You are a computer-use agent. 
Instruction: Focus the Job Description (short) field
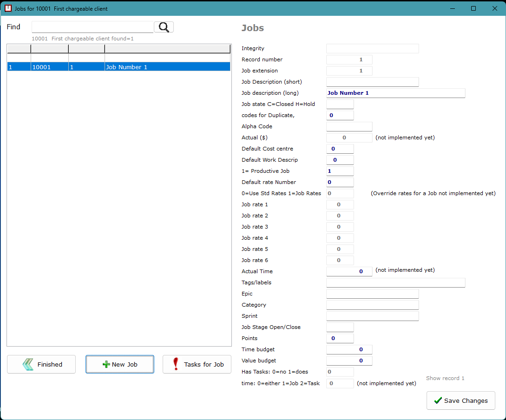(372, 82)
